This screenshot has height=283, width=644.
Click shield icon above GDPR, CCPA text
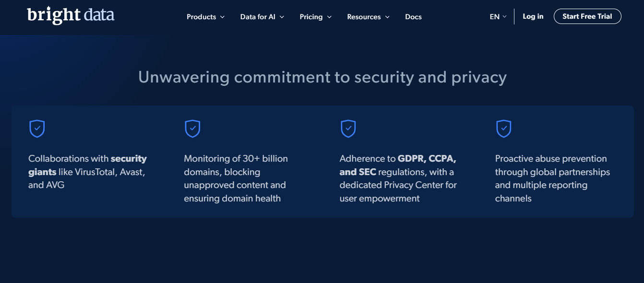[x=348, y=129]
